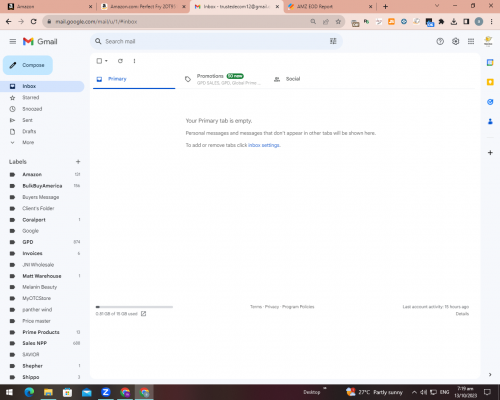
Task: Open the Snoozed folder
Action: (32, 109)
